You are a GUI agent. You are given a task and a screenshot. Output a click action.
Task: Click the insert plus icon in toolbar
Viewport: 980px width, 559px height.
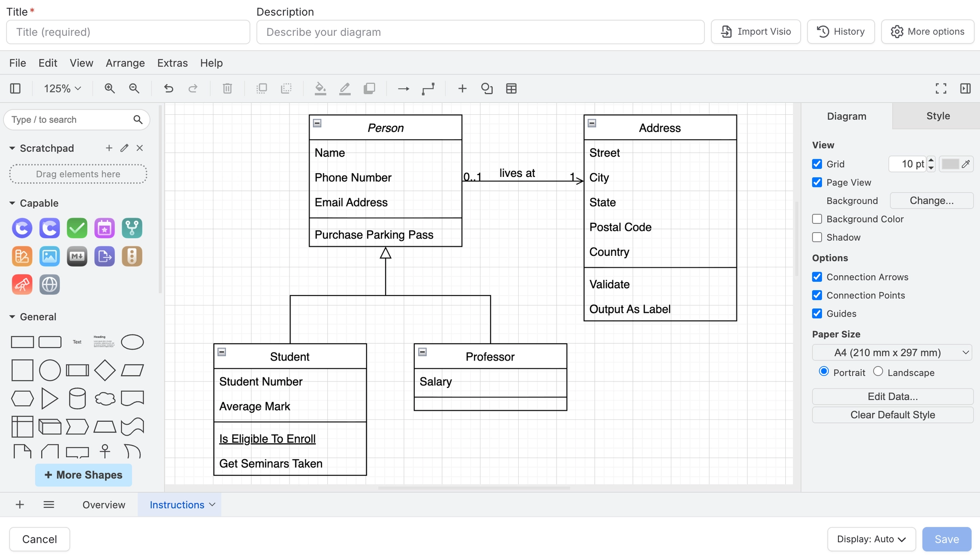pos(462,88)
